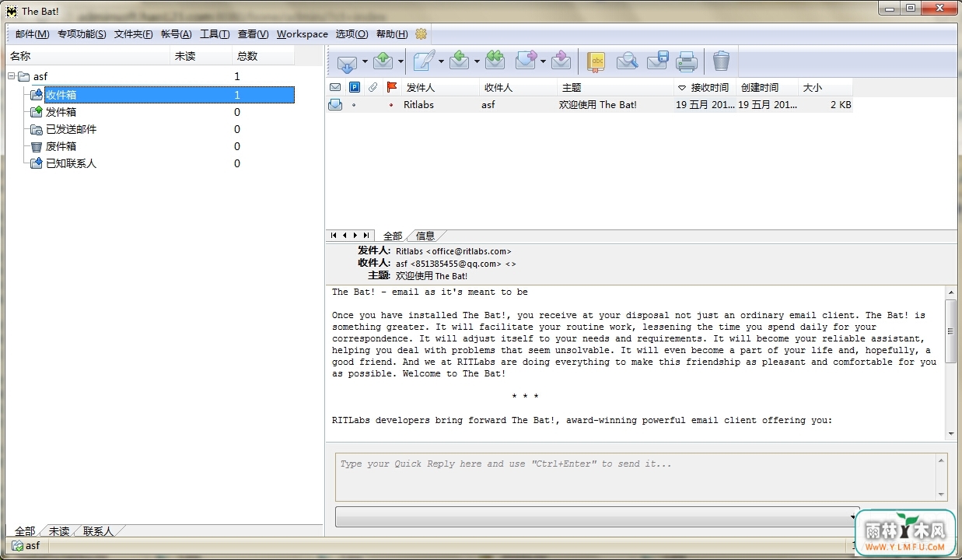This screenshot has height=560, width=962.
Task: Click the red flag column header
Action: point(392,87)
